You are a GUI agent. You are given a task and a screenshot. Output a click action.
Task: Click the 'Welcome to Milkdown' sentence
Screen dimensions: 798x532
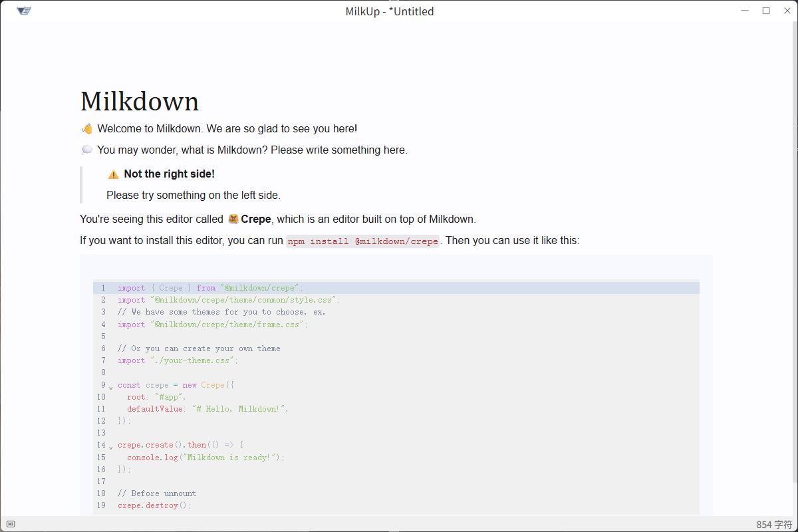pos(227,129)
